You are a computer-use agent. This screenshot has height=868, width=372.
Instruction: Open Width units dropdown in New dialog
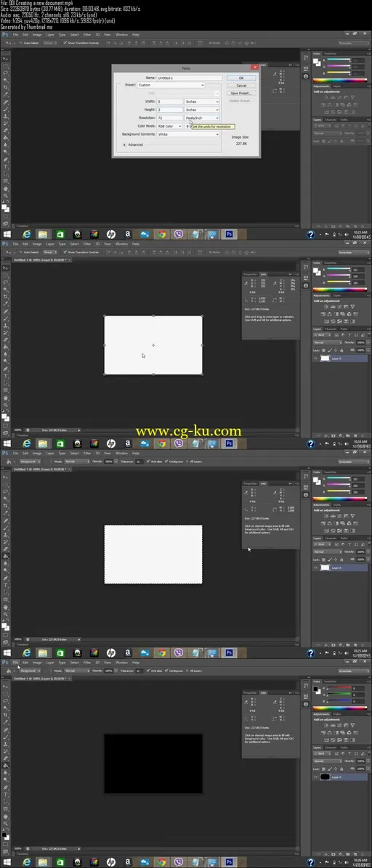[x=203, y=102]
